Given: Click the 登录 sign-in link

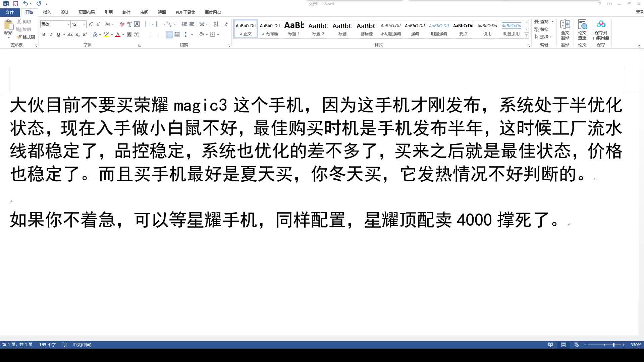Looking at the screenshot, I should pyautogui.click(x=640, y=12).
